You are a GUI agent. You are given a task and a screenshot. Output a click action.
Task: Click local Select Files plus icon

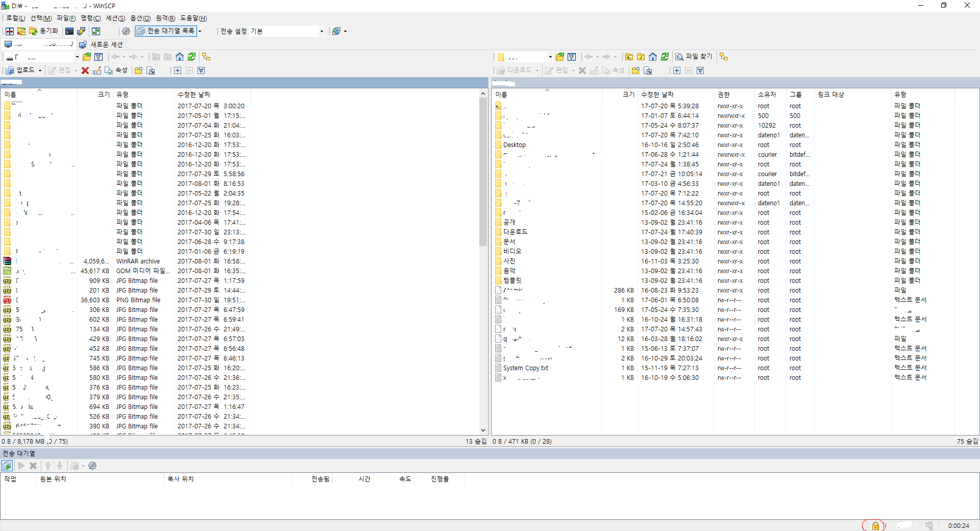coord(178,70)
